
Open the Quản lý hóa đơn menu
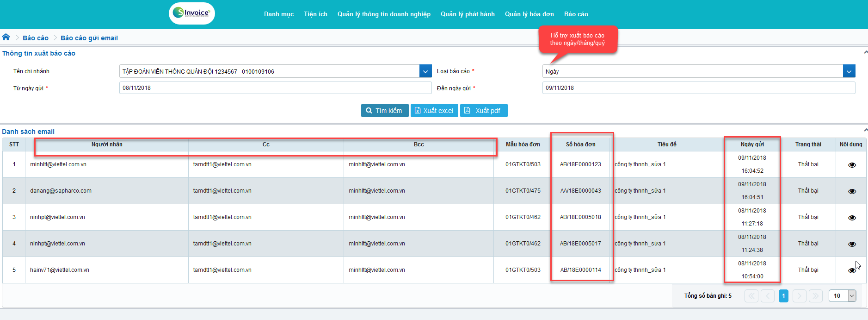[x=529, y=14]
